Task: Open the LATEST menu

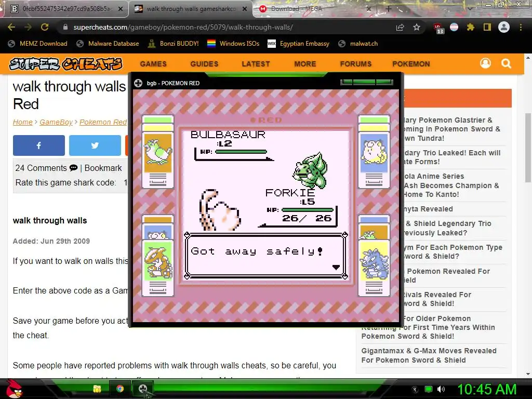Action: coord(256,64)
